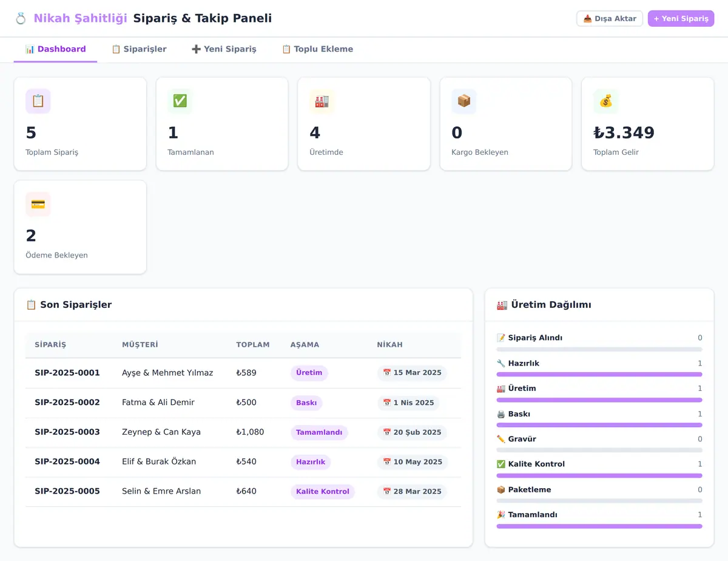Select customer Selin & Emre Arslan
The width and height of the screenshot is (728, 561).
(161, 491)
